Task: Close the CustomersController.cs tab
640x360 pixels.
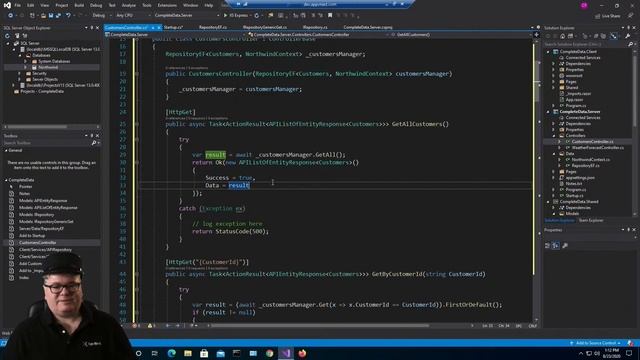Action: click(159, 28)
